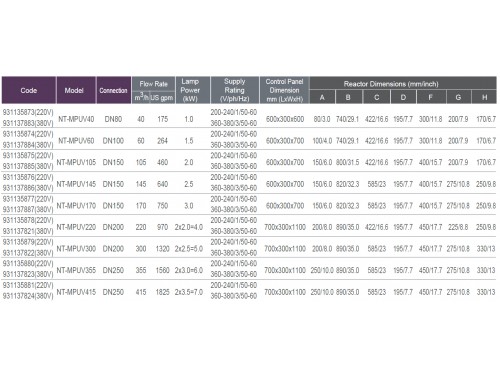The width and height of the screenshot is (500, 375).
Task: Click the Control Panel Dimension header
Action: pos(284,90)
